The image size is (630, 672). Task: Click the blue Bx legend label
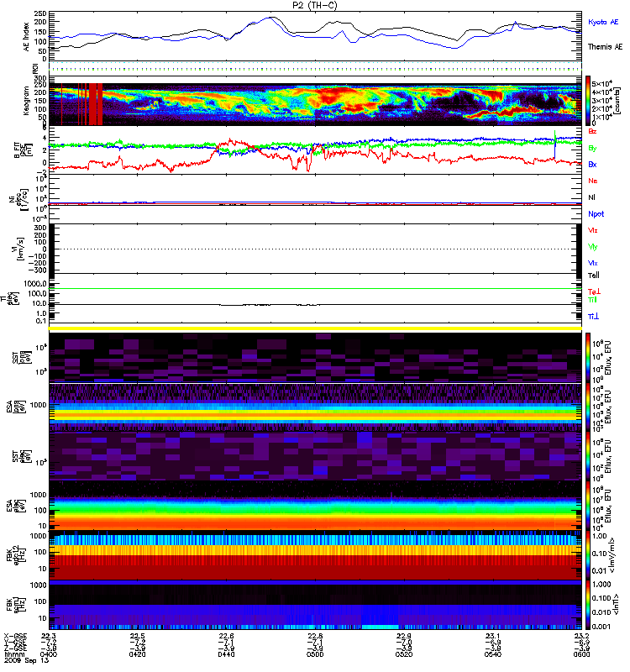[x=593, y=165]
